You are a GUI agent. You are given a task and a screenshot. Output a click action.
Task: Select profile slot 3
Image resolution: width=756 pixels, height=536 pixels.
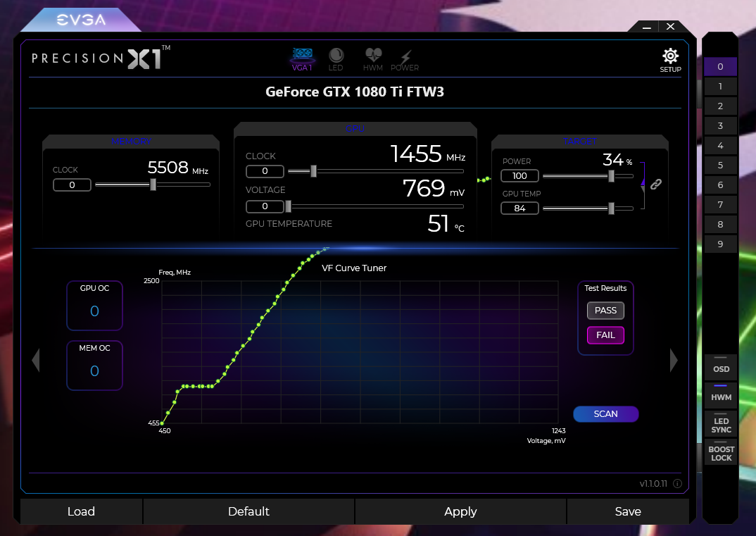pos(720,126)
